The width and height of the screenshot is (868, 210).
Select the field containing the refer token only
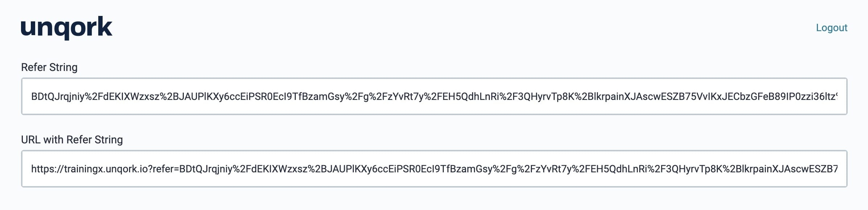tap(434, 96)
